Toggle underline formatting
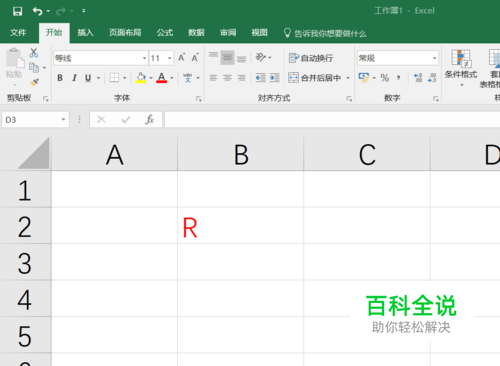 coord(88,78)
